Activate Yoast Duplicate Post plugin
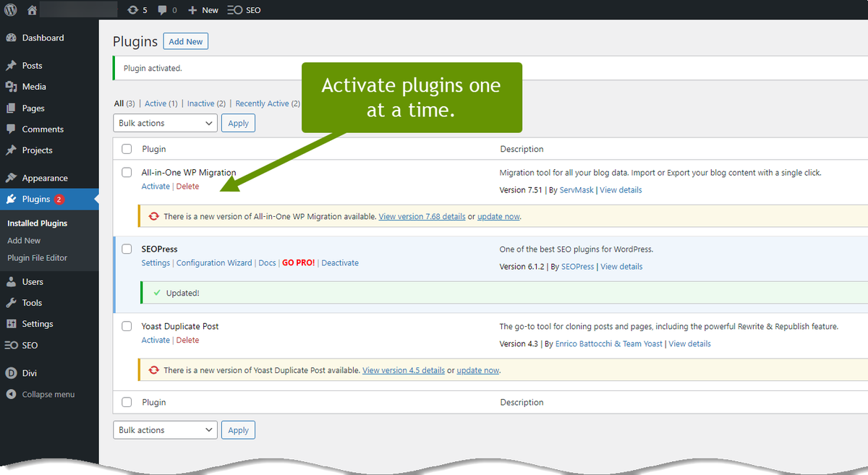 [x=156, y=340]
